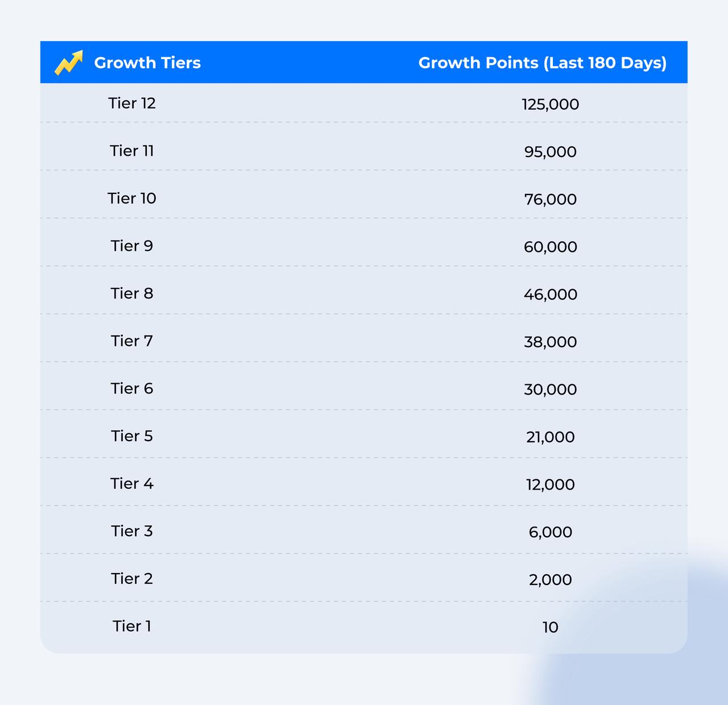Click the 46,000 points value
Viewport: 728px width, 705px height.
[x=550, y=295]
